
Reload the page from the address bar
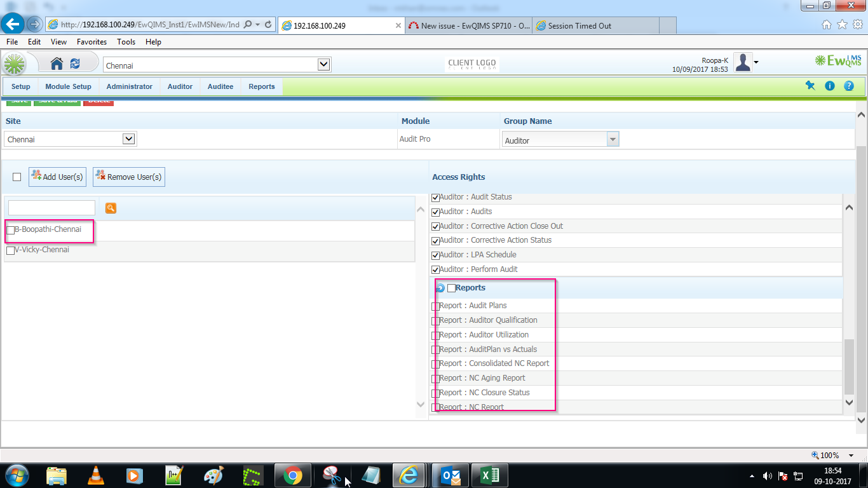(x=268, y=25)
